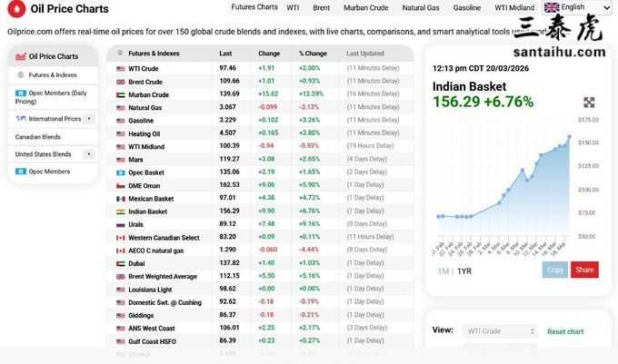Click the globe icon beside Futures & Indexes
This screenshot has height=364, width=618.
(21, 75)
